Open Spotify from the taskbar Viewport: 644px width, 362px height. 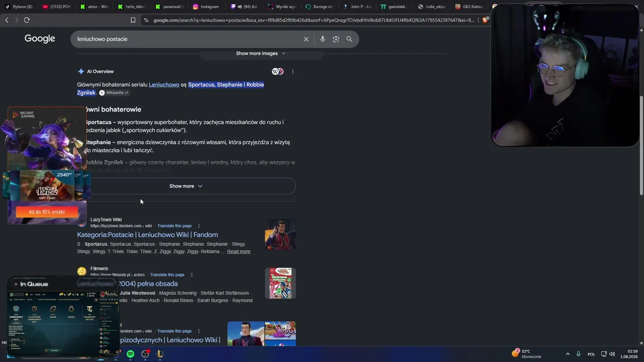[x=130, y=354]
